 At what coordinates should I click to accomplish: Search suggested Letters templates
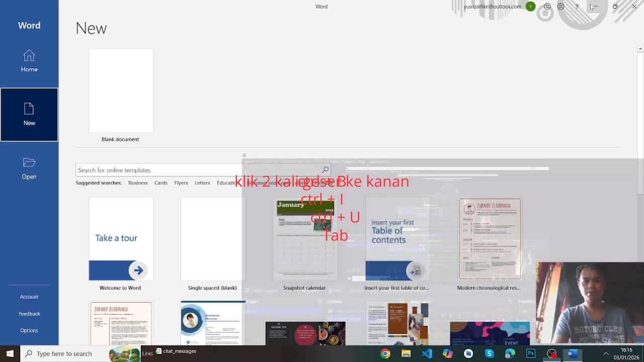point(202,183)
